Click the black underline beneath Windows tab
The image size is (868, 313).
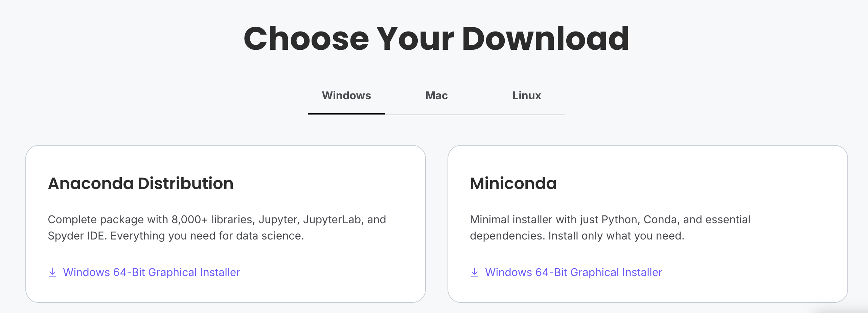pyautogui.click(x=346, y=114)
